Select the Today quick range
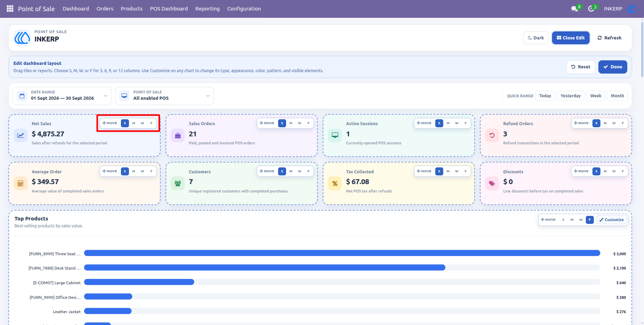The height and width of the screenshot is (325, 644). pyautogui.click(x=545, y=96)
